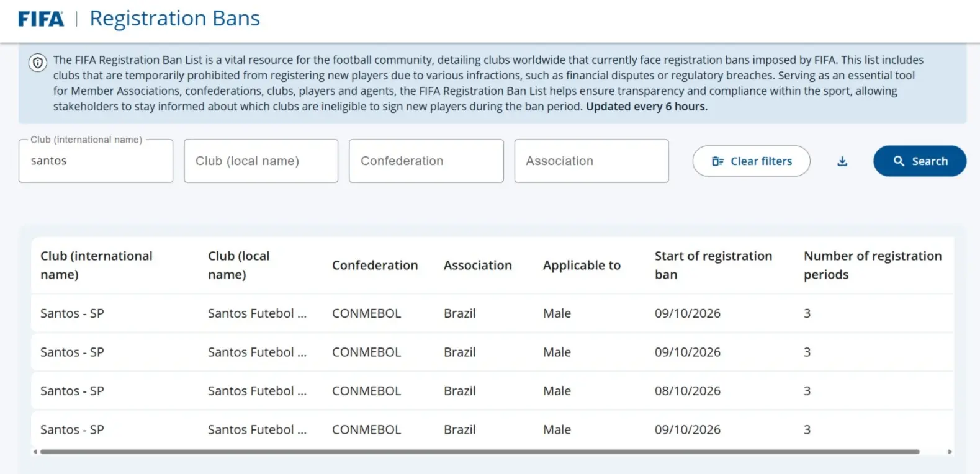Focus the Club (international name) field containing santos
The width and height of the screenshot is (980, 474).
pyautogui.click(x=96, y=161)
